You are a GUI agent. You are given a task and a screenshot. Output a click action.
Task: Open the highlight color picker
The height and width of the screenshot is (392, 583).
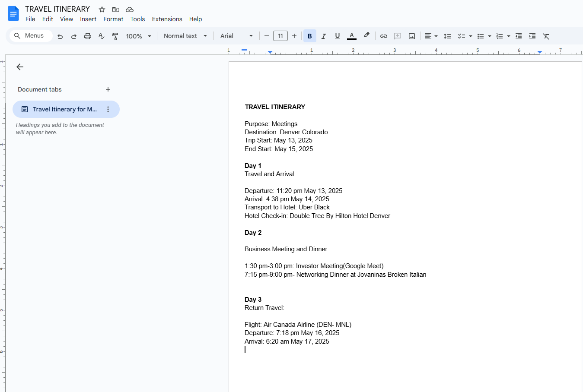click(x=366, y=36)
